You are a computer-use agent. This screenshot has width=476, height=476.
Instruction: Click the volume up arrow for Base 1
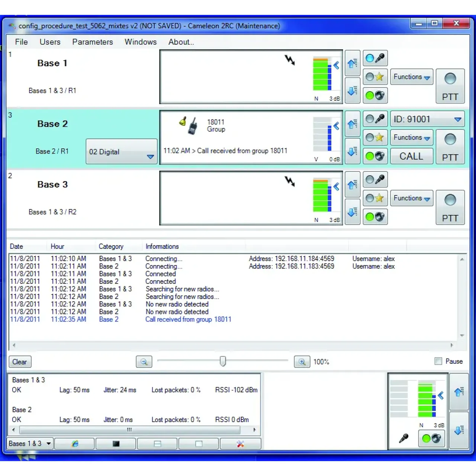(x=352, y=63)
